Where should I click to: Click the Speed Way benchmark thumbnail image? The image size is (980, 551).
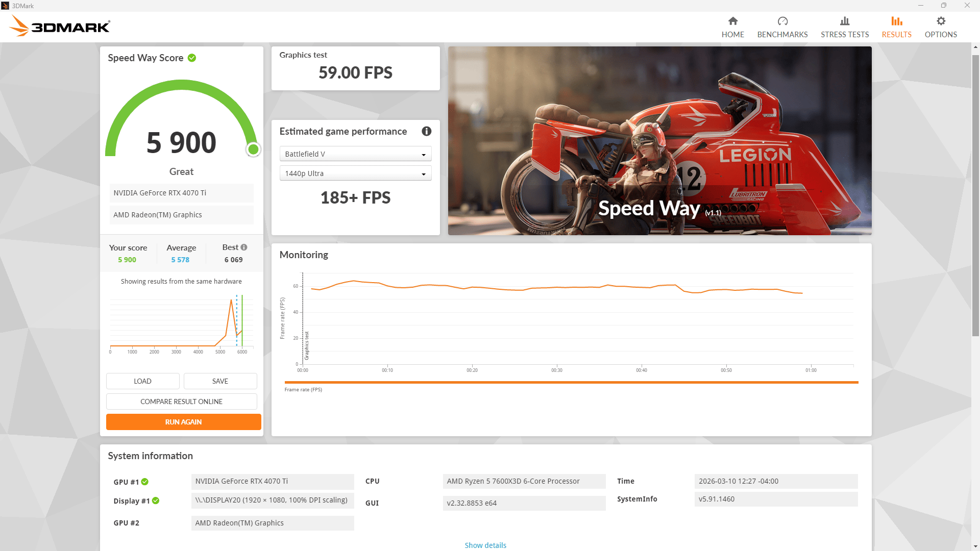659,141
